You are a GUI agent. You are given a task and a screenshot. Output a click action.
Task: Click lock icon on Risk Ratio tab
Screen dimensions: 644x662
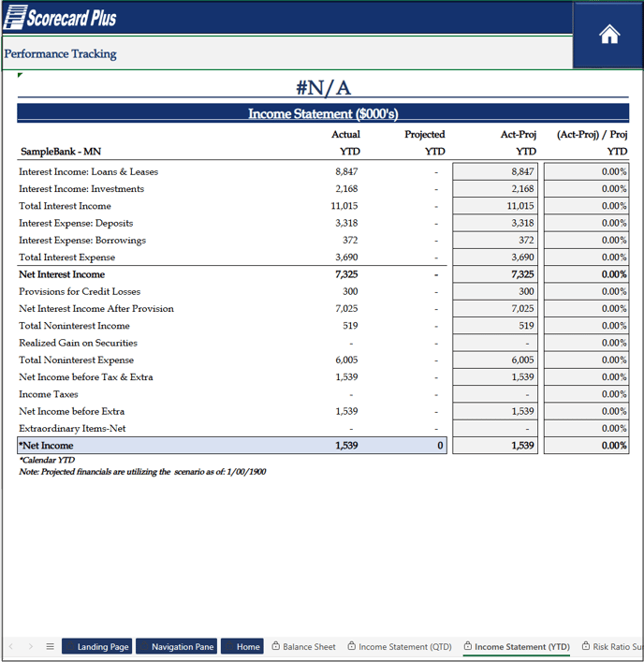point(586,645)
